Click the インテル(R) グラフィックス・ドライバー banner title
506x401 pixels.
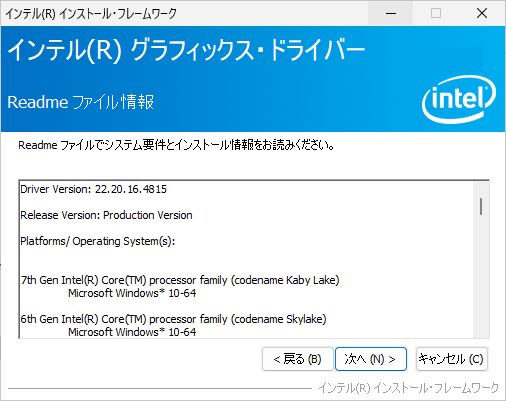click(x=186, y=50)
